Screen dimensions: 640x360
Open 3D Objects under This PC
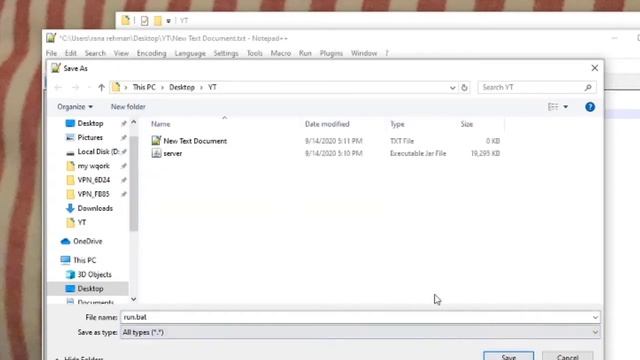(x=94, y=274)
